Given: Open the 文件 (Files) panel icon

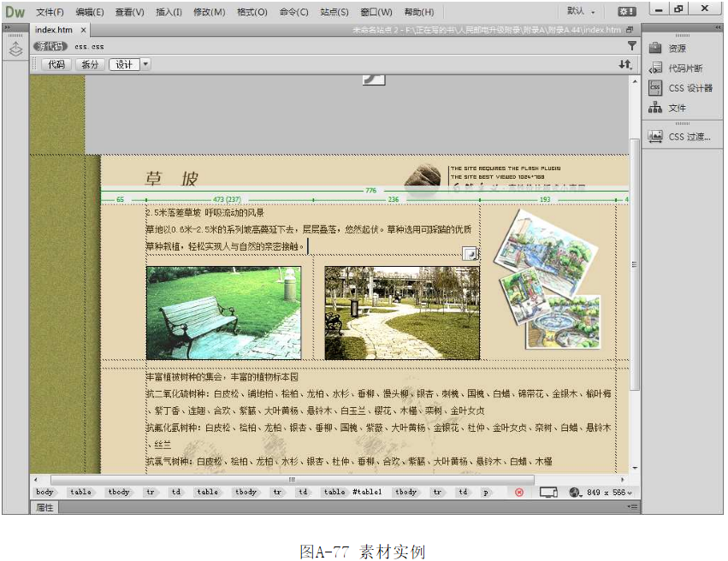Looking at the screenshot, I should 655,108.
